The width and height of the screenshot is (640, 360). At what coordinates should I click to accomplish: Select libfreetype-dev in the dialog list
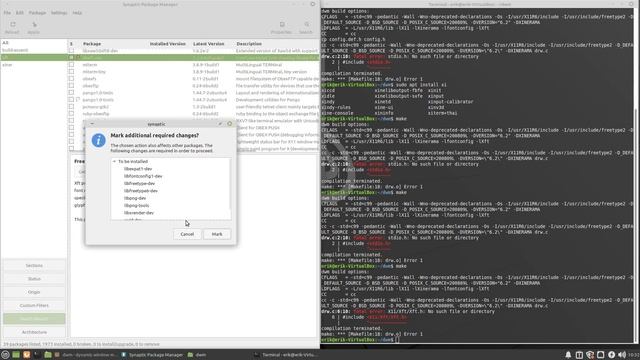pos(139,183)
